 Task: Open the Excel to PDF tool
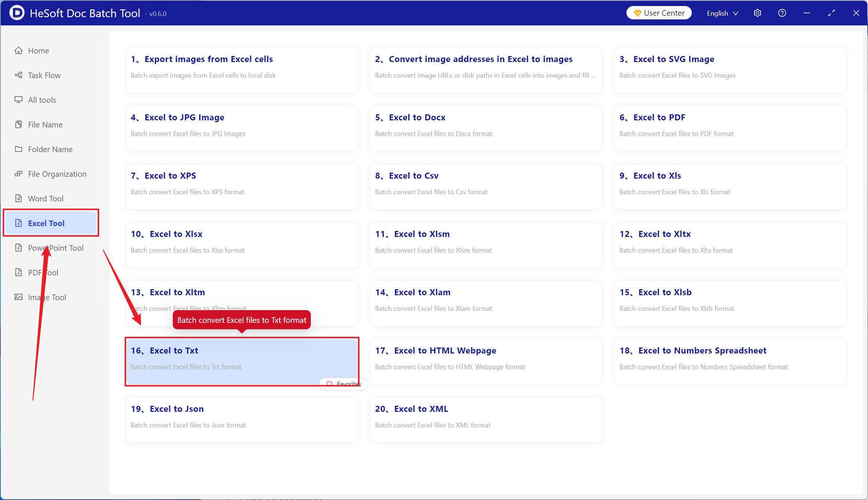pyautogui.click(x=730, y=128)
